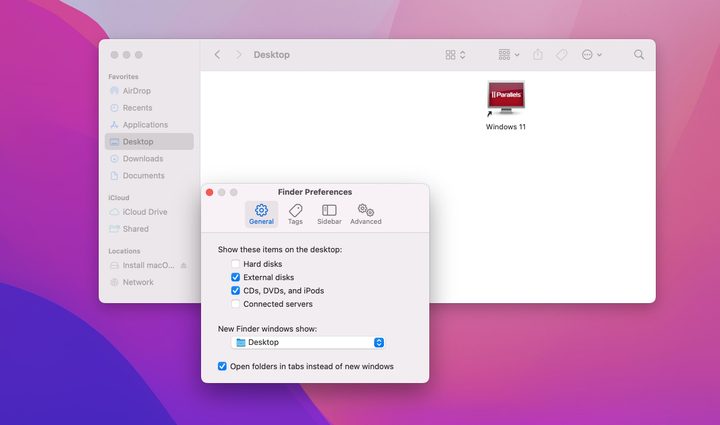Select Desktop in the Finder sidebar
The width and height of the screenshot is (720, 425).
coord(149,141)
